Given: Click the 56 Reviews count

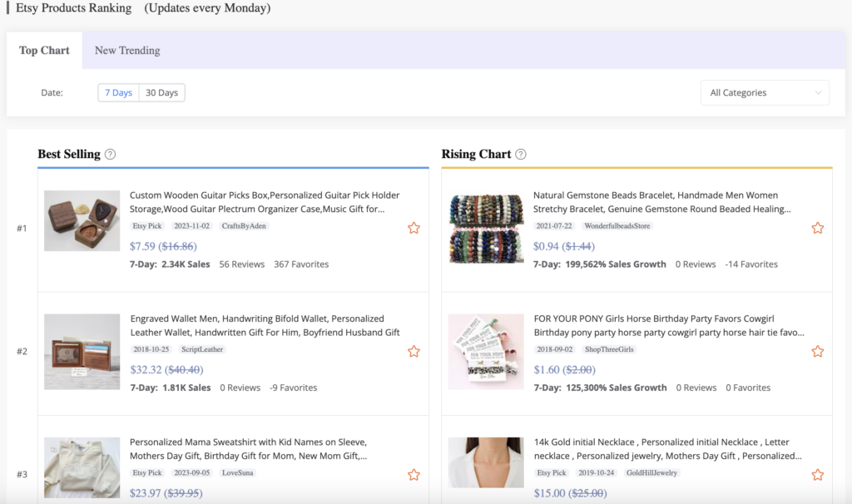Looking at the screenshot, I should click(242, 264).
